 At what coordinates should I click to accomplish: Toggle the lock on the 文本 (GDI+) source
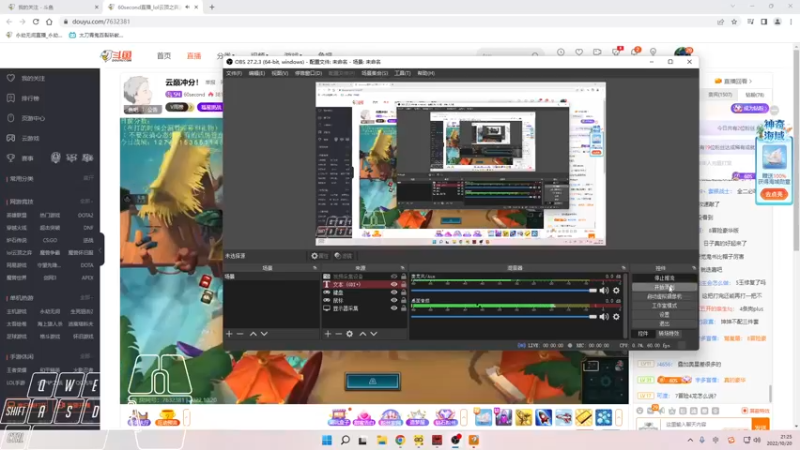pyautogui.click(x=404, y=285)
